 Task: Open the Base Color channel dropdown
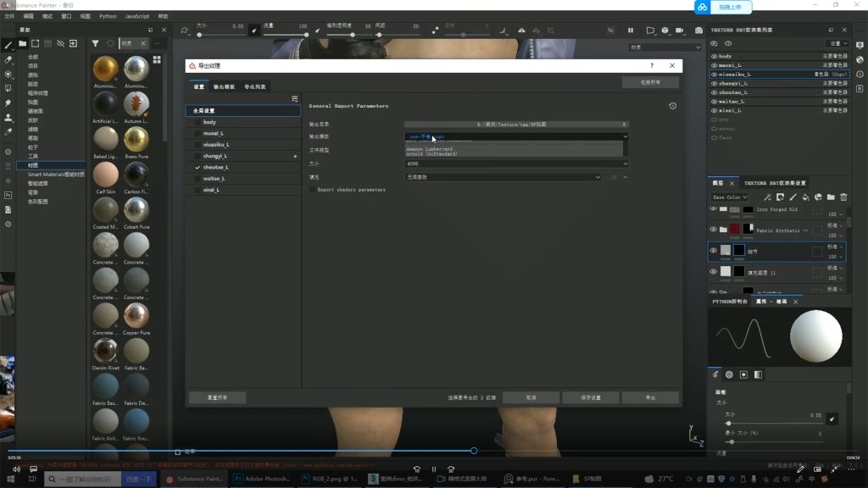730,197
